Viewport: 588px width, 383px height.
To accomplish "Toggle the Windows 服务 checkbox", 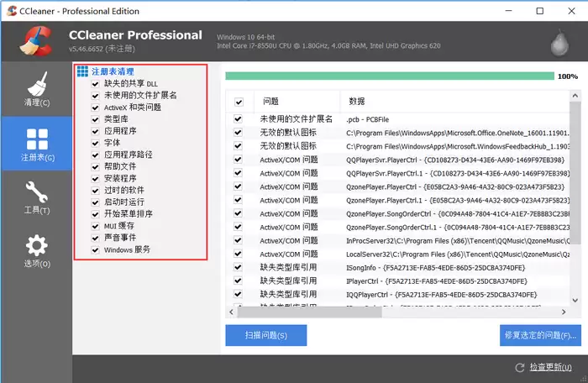I will coord(95,249).
